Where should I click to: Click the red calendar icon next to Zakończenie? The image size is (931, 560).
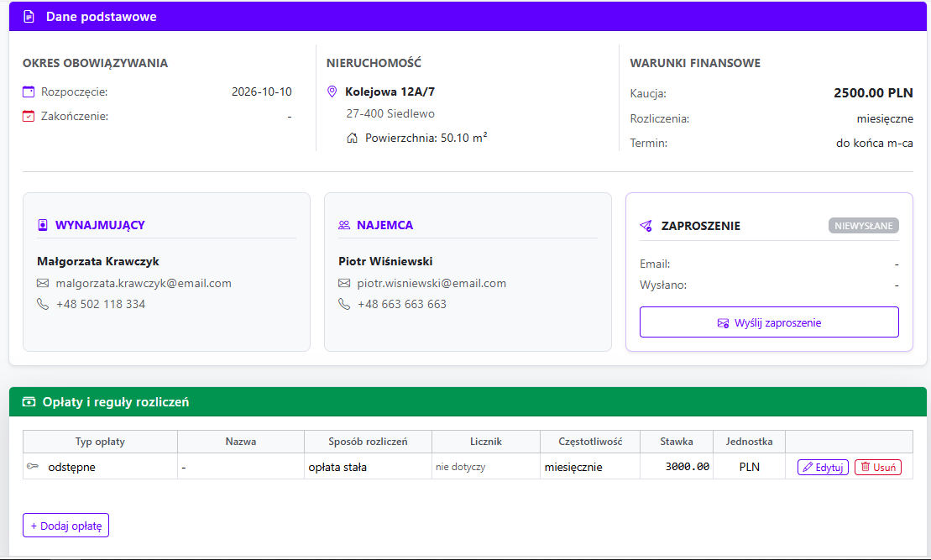click(29, 116)
